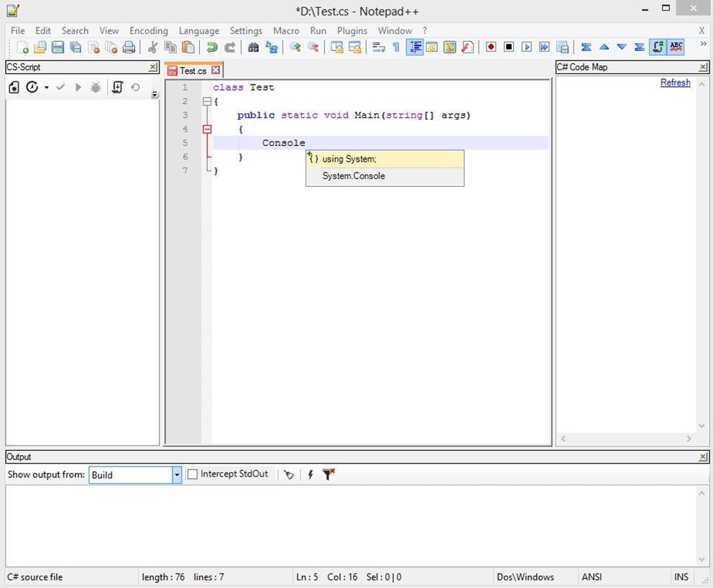Save the current file with the floppy icon
713x588 pixels.
[57, 47]
